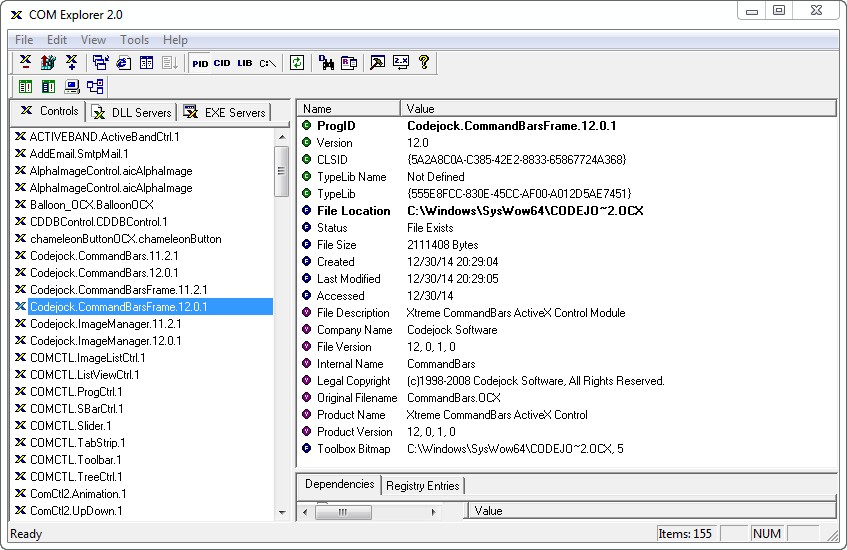Click the controls list scroll up arrow

[x=282, y=137]
